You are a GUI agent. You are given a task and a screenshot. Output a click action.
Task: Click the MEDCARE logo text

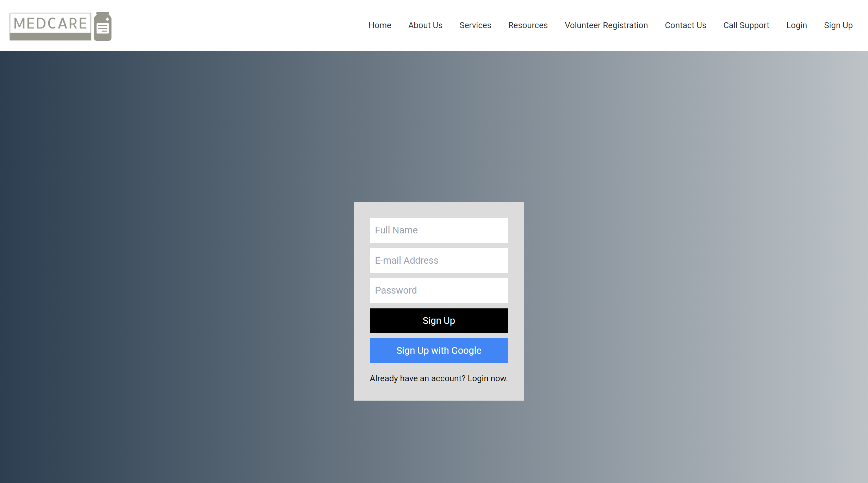tap(50, 24)
